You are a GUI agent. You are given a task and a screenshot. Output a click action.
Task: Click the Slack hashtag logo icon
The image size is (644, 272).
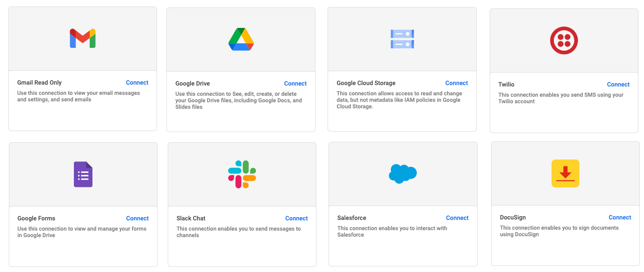[242, 174]
